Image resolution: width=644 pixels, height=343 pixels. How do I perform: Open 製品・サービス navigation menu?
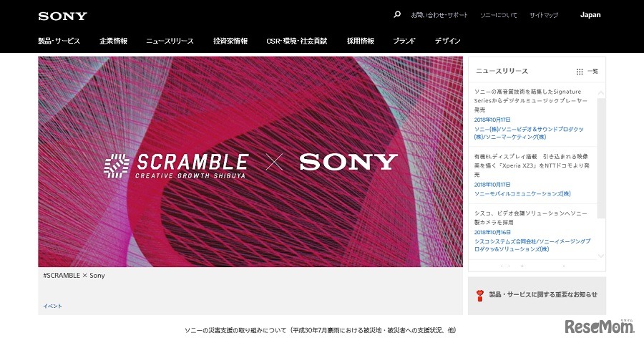[59, 41]
